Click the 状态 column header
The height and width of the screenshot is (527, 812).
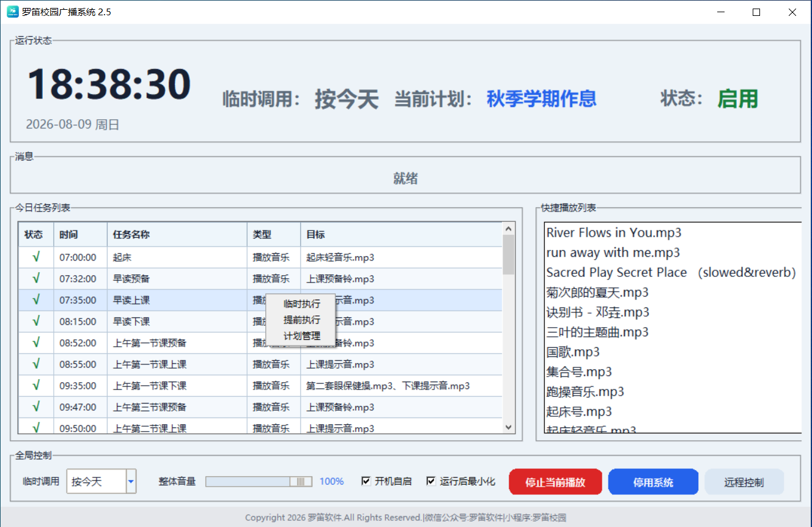(35, 235)
